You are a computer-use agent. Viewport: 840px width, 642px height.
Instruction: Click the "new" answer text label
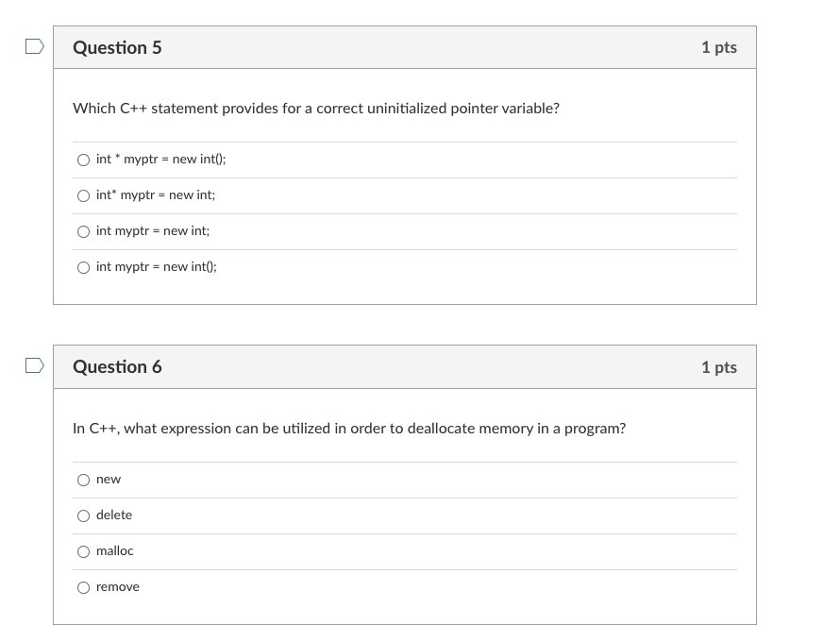(x=109, y=480)
